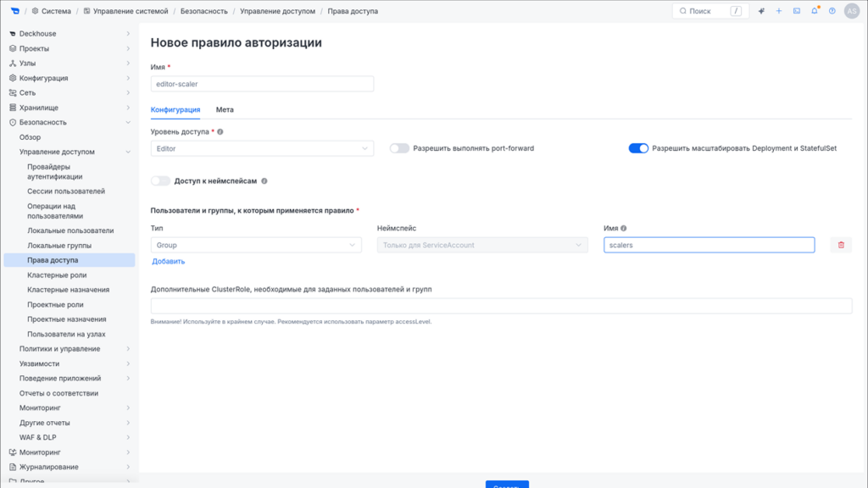
Task: Click Управление доступом in breadcrumb
Action: (x=277, y=11)
